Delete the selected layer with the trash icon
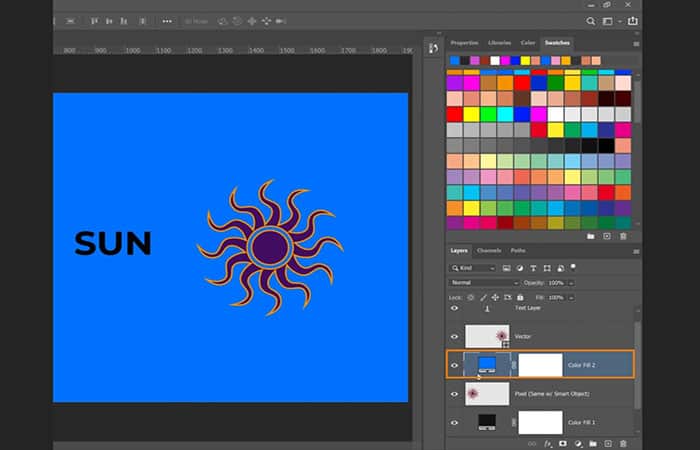Viewport: 700px width, 450px height. pos(622,442)
